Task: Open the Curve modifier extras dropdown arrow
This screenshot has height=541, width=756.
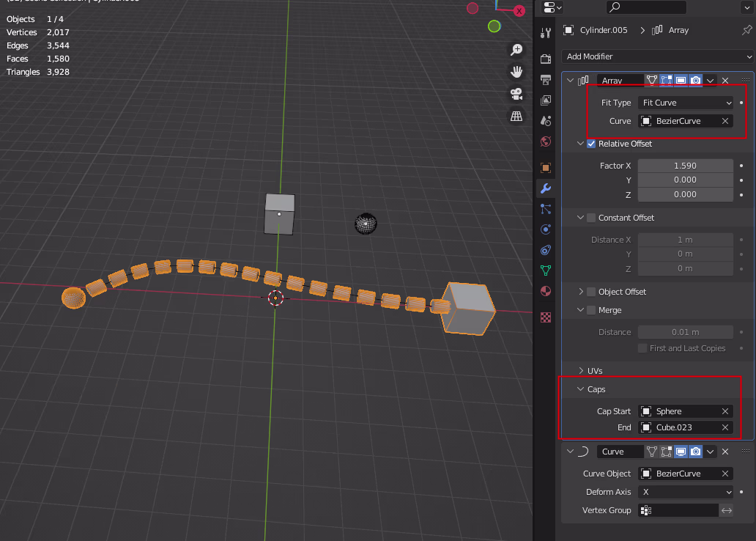Action: pos(710,452)
